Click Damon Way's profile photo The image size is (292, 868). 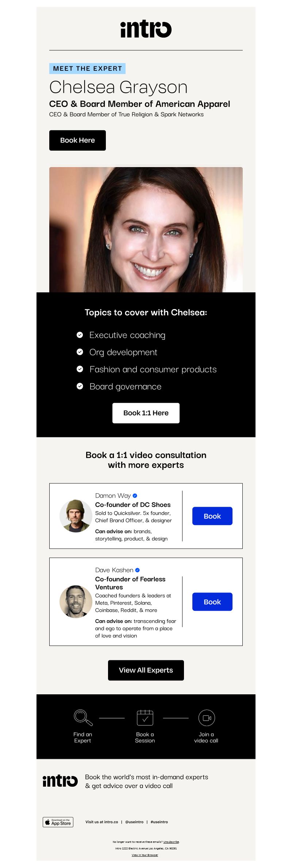point(76,516)
